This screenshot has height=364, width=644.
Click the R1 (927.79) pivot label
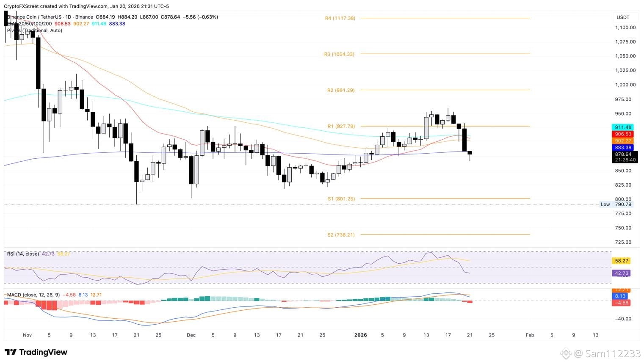(341, 126)
